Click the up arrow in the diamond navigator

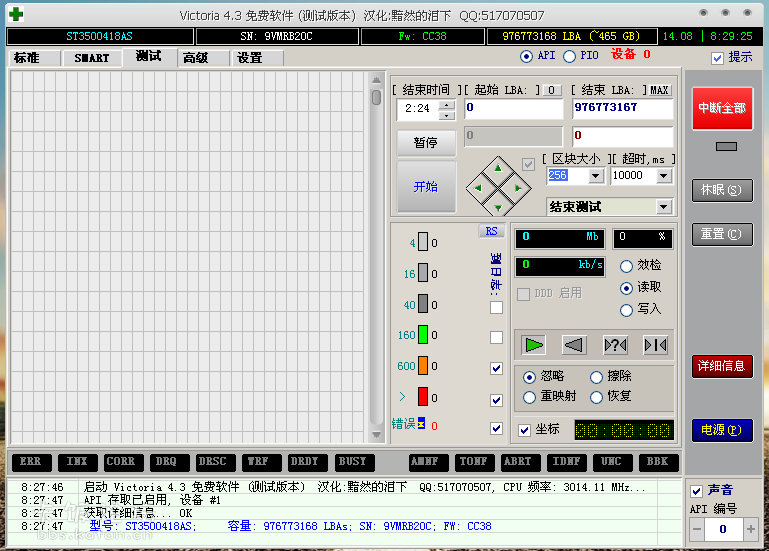[498, 168]
